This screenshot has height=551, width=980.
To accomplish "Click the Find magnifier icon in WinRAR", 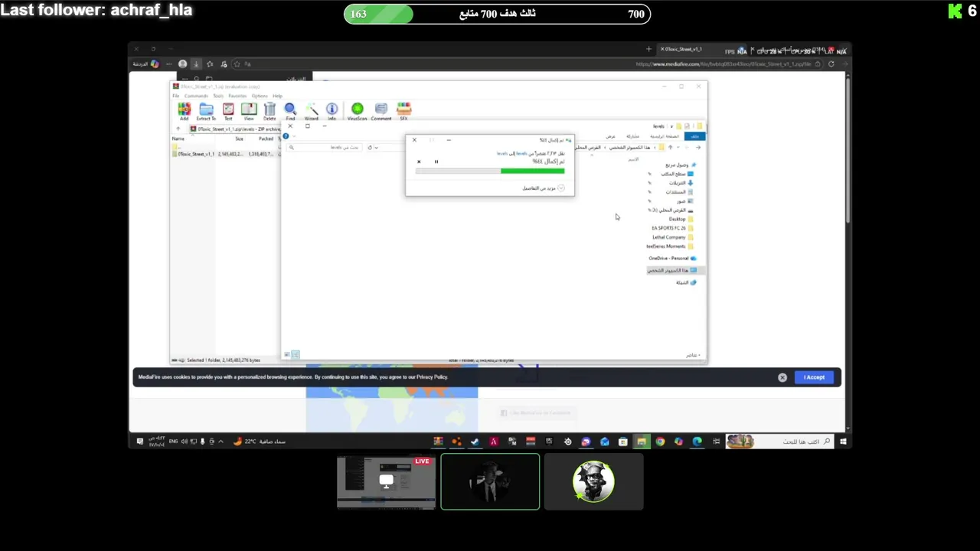I will point(290,112).
